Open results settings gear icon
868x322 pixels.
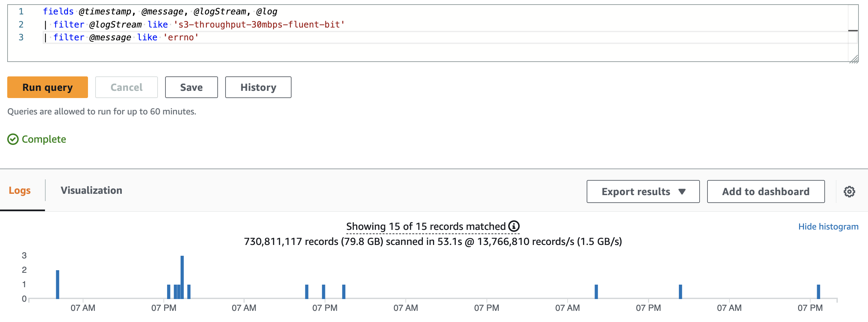click(x=849, y=191)
